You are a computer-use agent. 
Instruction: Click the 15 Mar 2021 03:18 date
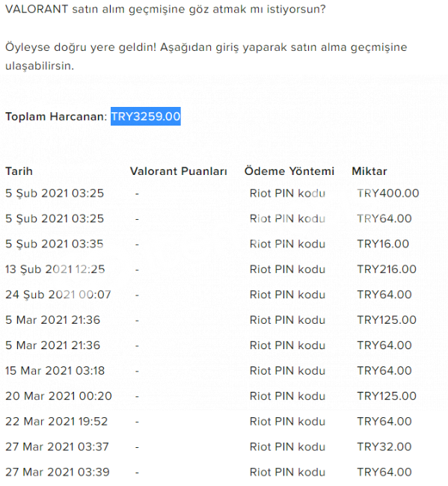pyautogui.click(x=55, y=371)
